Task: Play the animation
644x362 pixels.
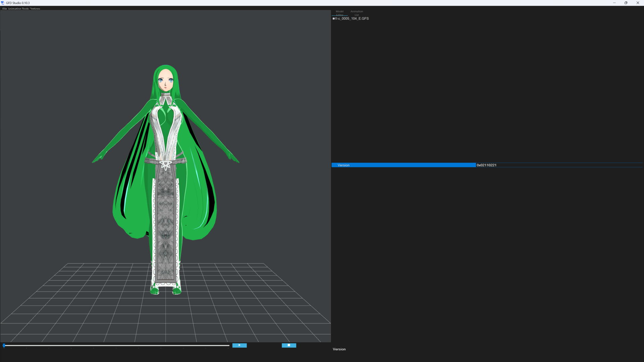Action: (239, 345)
